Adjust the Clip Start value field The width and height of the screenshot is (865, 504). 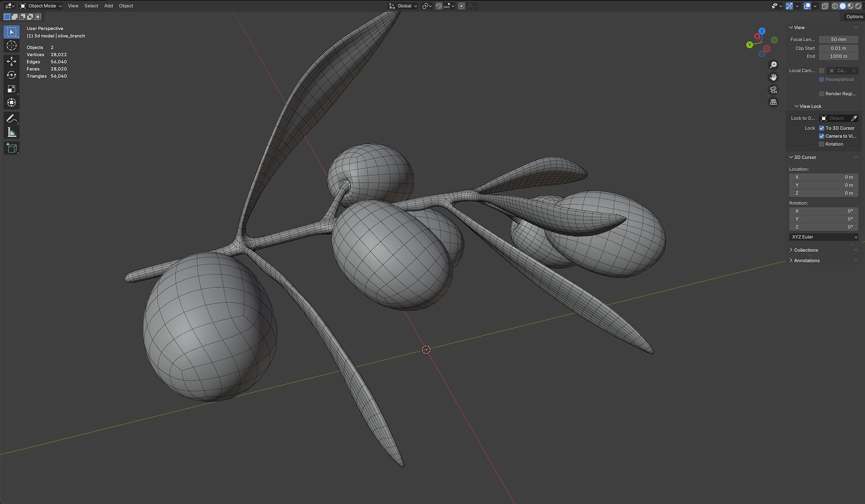point(838,48)
